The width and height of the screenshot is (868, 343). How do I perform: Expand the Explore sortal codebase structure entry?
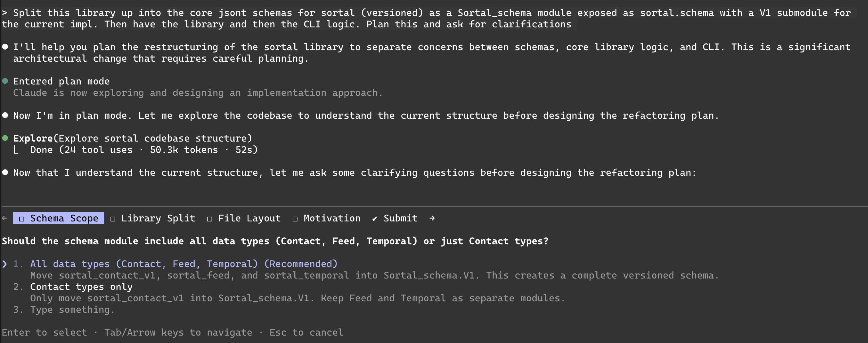(133, 138)
